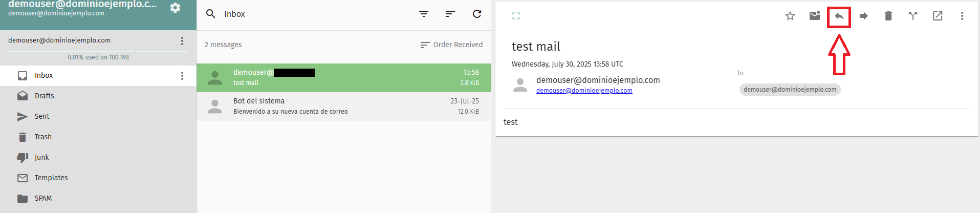Viewport: 980px width, 213px height.
Task: Open more options menu for message
Action: pyautogui.click(x=962, y=16)
